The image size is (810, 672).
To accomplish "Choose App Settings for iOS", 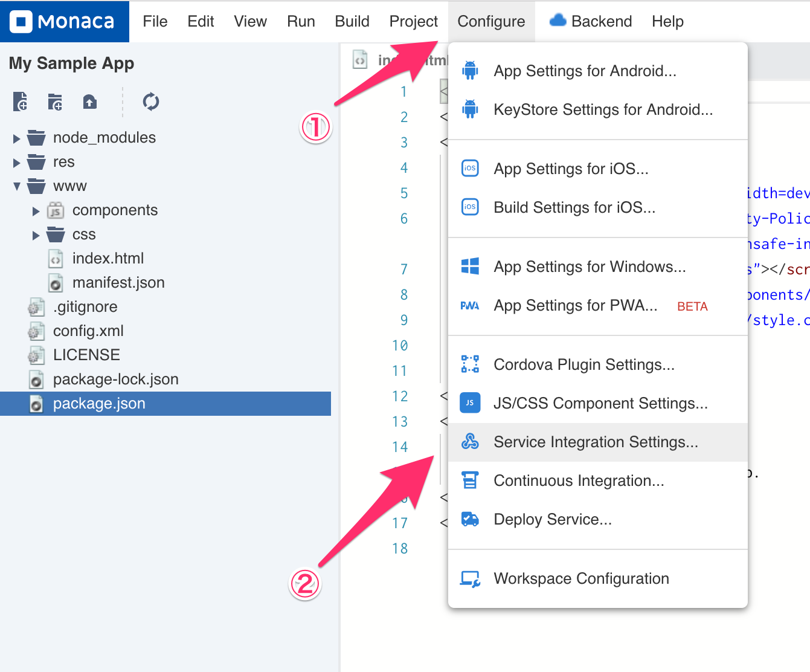I will click(598, 169).
